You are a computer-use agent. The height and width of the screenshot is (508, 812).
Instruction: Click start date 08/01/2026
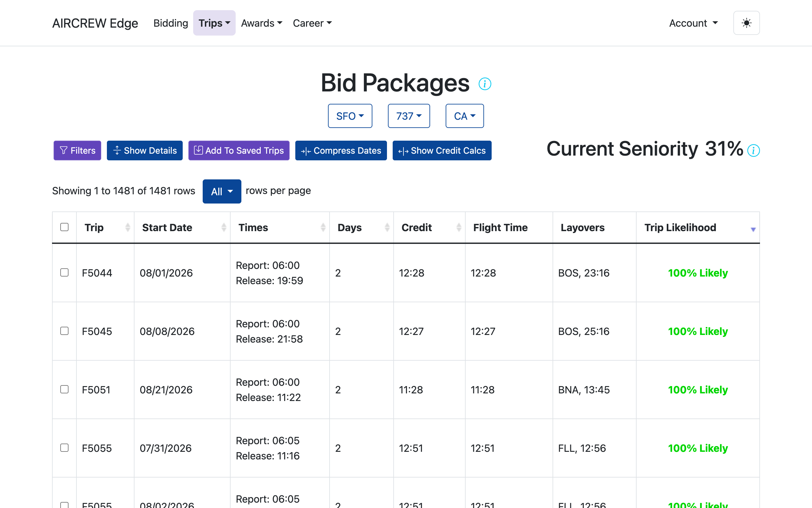tap(166, 273)
